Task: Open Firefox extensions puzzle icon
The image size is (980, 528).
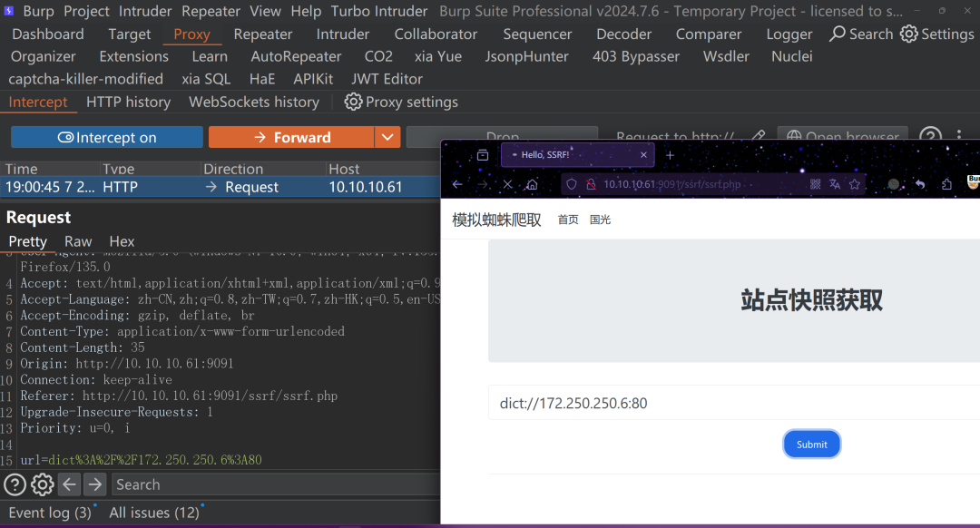Action: tap(946, 184)
